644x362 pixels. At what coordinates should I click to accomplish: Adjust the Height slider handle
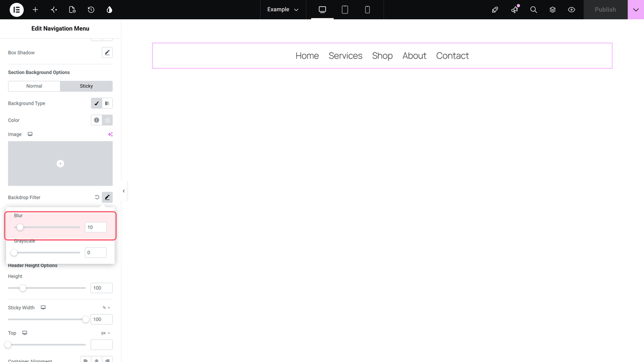[23, 288]
